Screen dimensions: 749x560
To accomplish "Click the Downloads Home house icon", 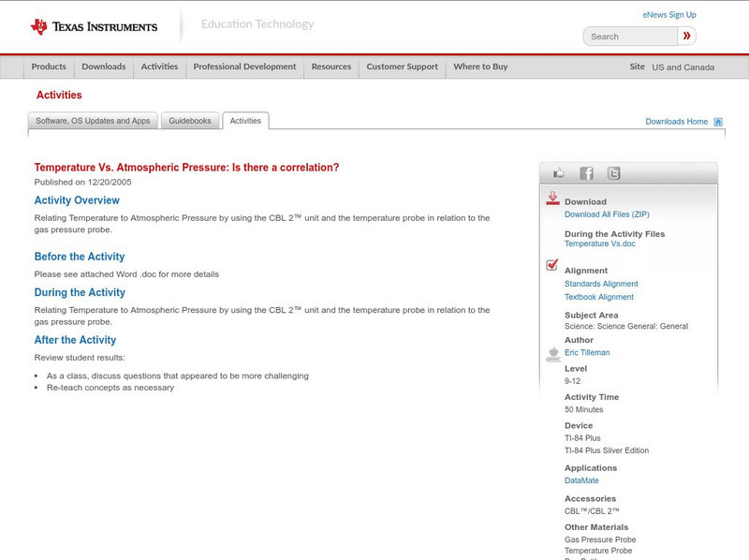I will point(718,122).
